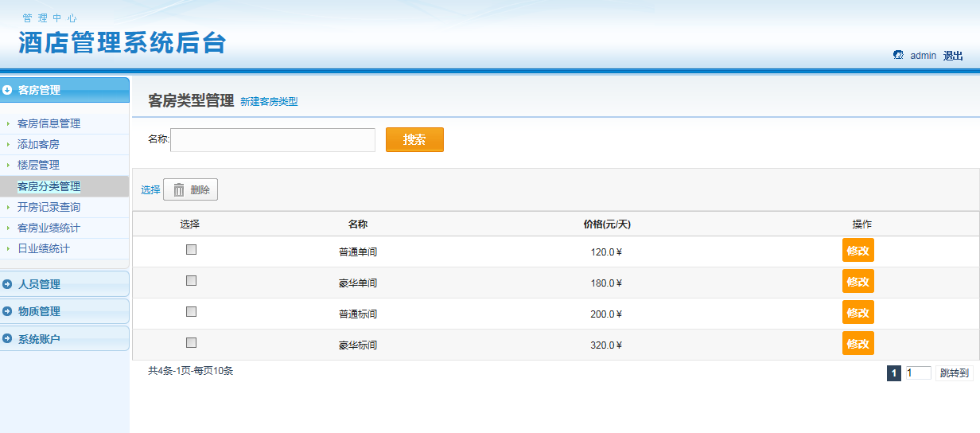
Task: Open 客房业绩统计 menu item
Action: click(49, 228)
